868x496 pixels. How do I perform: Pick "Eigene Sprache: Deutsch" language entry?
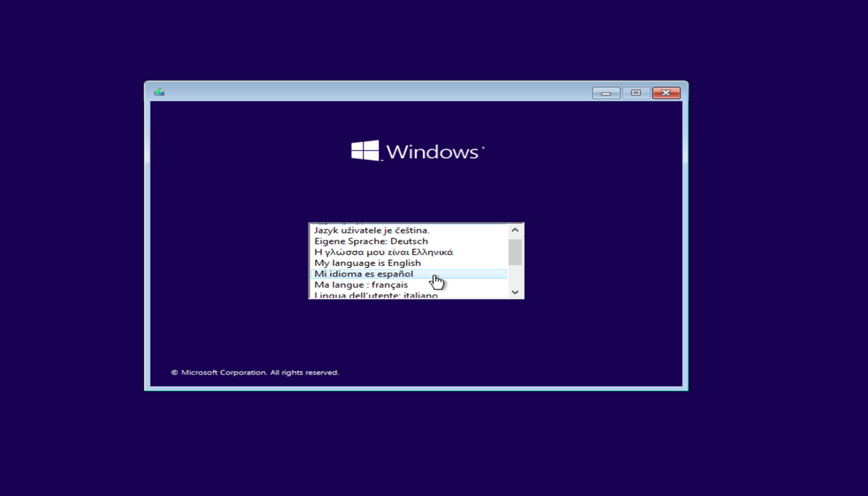[x=409, y=242]
